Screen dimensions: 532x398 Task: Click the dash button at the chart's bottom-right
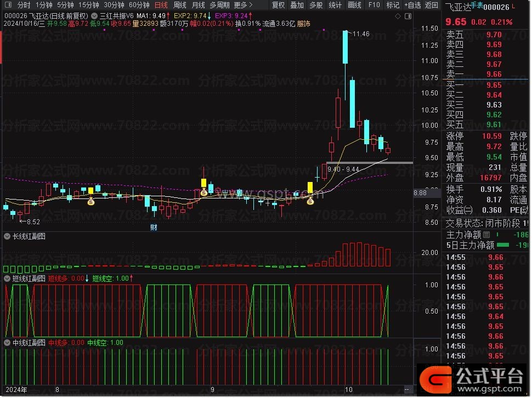(x=407, y=389)
